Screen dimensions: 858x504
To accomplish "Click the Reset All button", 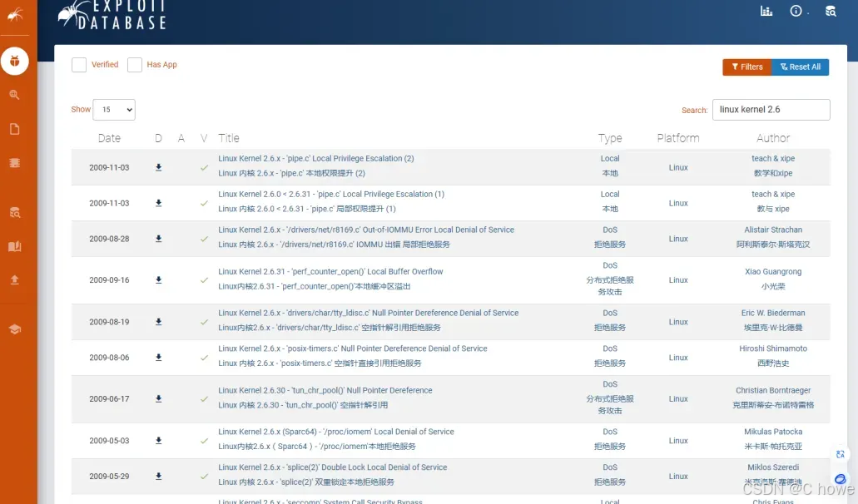I will coord(800,67).
